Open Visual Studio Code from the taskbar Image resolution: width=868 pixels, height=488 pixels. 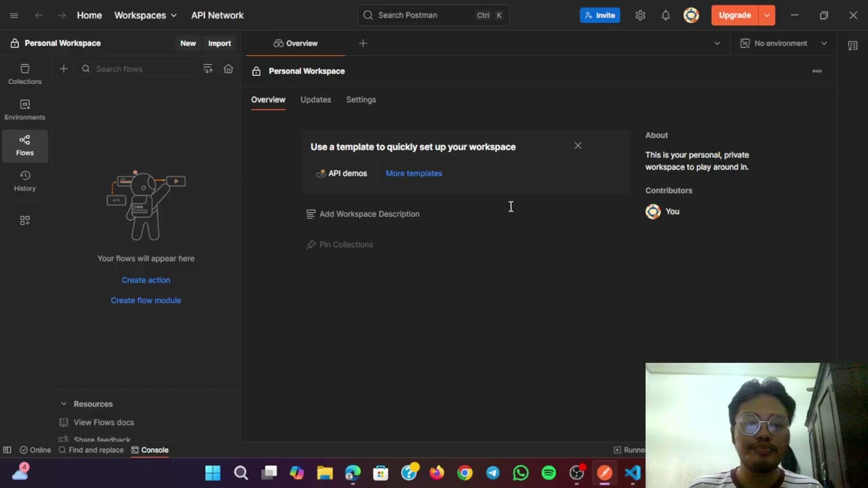633,472
